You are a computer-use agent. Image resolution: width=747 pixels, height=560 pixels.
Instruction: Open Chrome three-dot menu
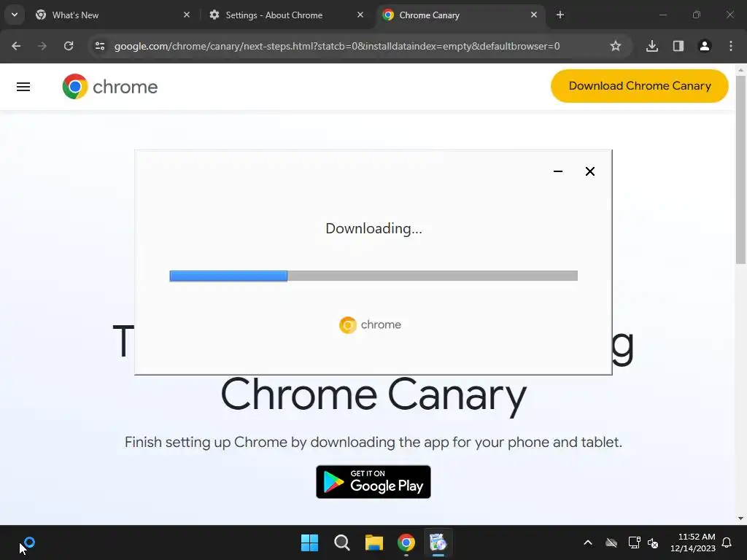731,46
